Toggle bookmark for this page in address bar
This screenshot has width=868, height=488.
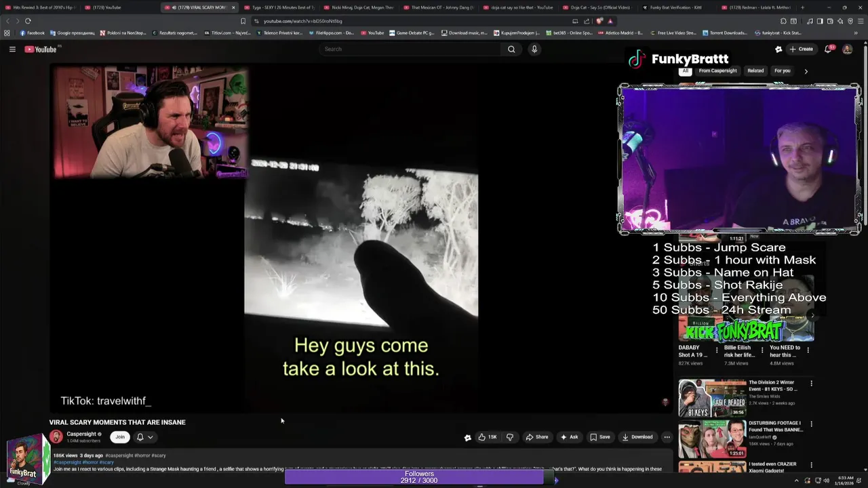pyautogui.click(x=243, y=21)
